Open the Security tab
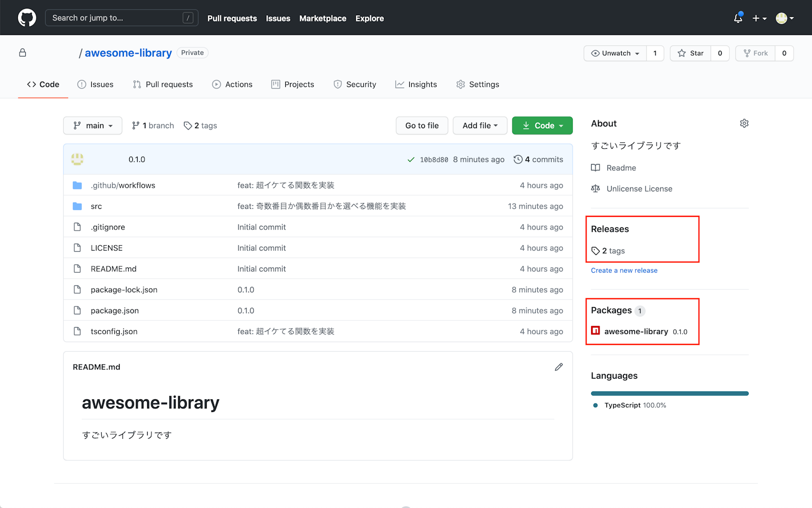This screenshot has height=508, width=812. 354,84
